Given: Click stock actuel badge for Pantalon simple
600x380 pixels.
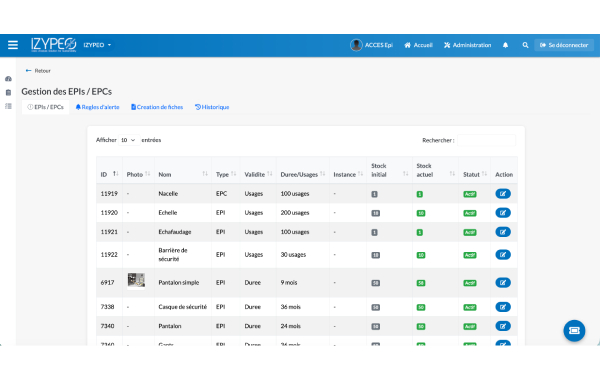Looking at the screenshot, I should click(x=421, y=283).
